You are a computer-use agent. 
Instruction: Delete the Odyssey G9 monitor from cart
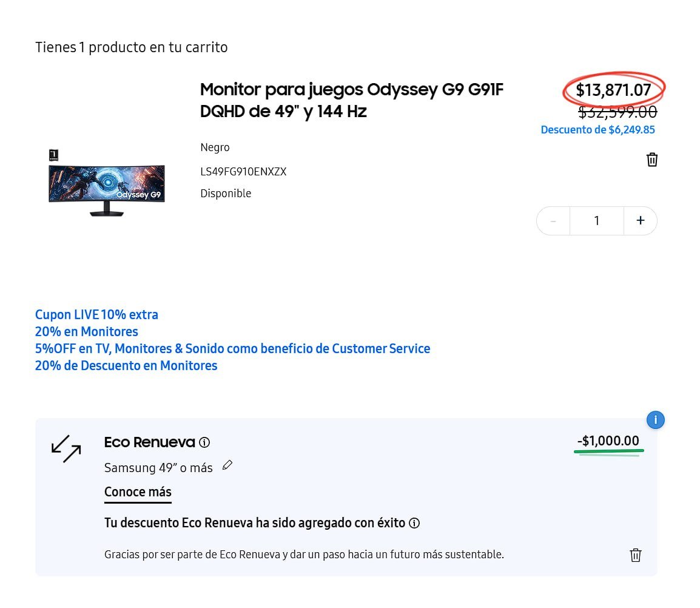click(x=652, y=160)
